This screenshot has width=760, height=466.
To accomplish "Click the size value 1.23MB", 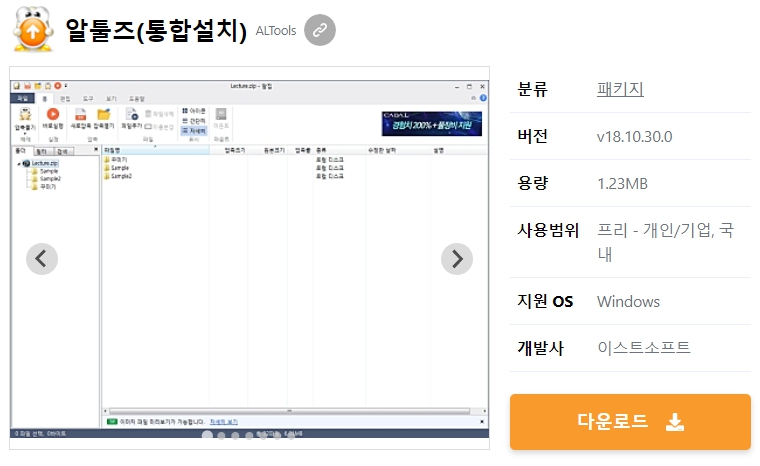I will tap(622, 184).
